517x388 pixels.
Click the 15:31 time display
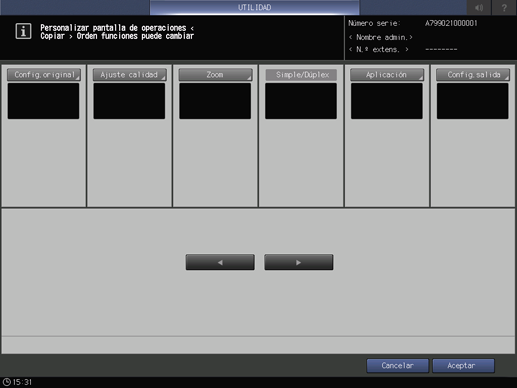tap(22, 382)
